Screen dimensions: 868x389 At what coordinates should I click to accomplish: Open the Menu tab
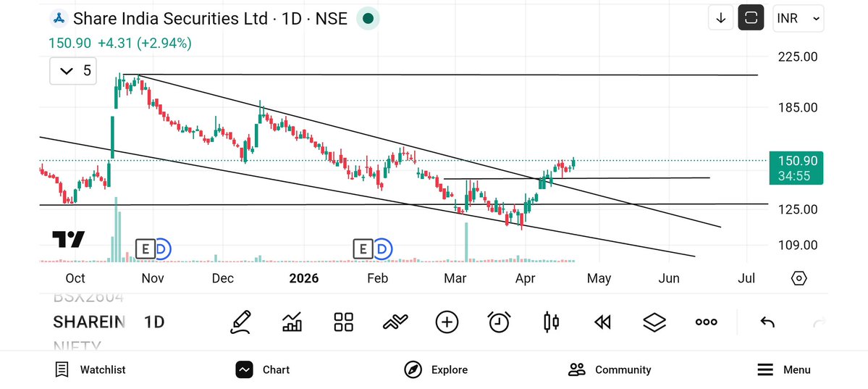click(783, 369)
